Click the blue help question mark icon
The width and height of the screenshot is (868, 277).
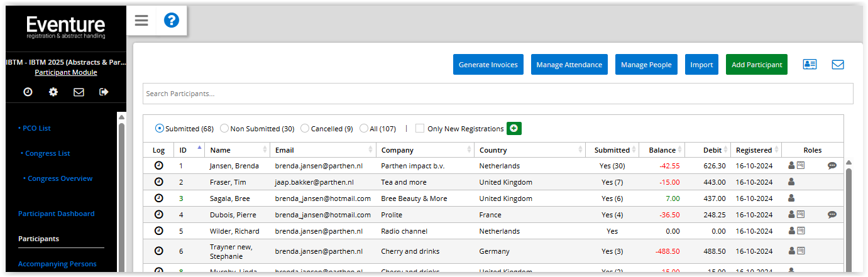click(172, 21)
